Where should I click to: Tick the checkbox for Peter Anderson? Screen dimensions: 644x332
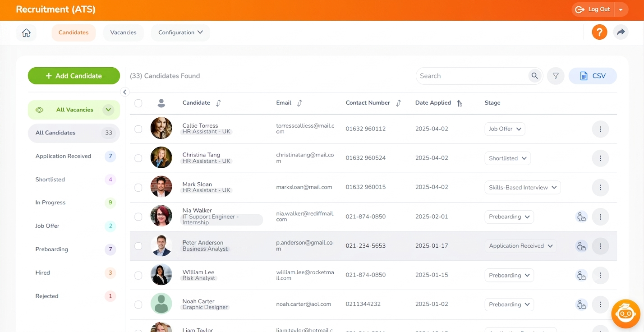(138, 246)
